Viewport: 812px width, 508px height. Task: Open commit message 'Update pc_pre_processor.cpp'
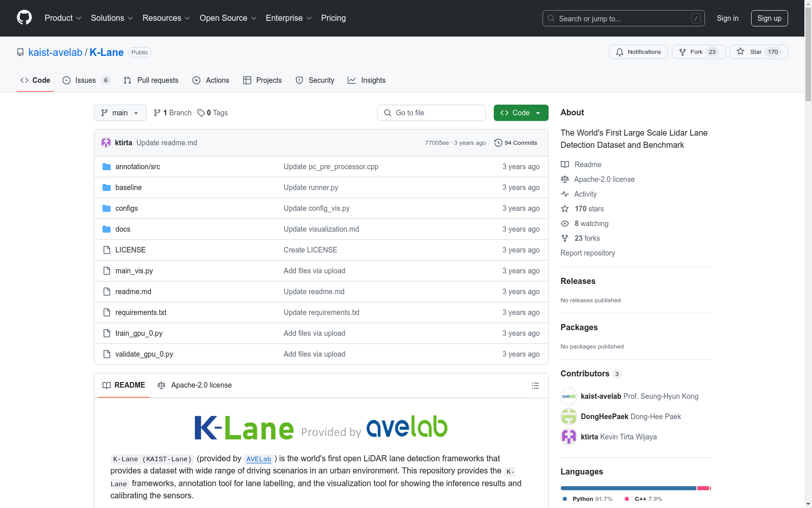(331, 167)
